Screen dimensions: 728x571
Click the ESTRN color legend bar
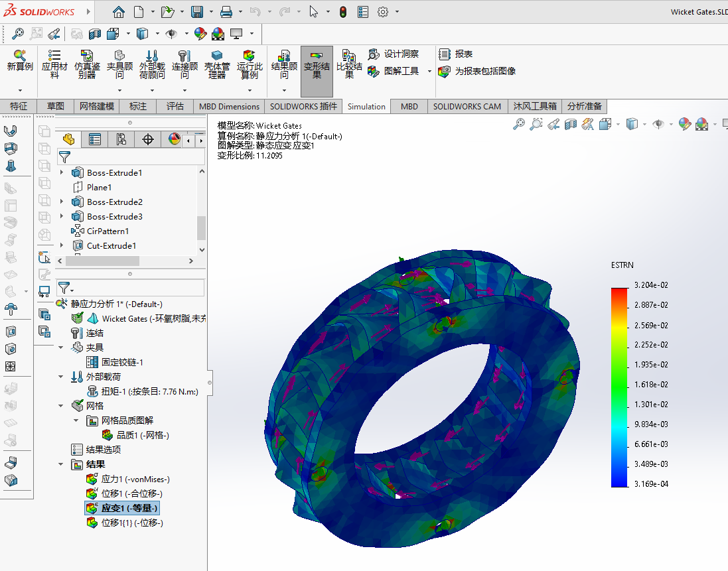[619, 387]
